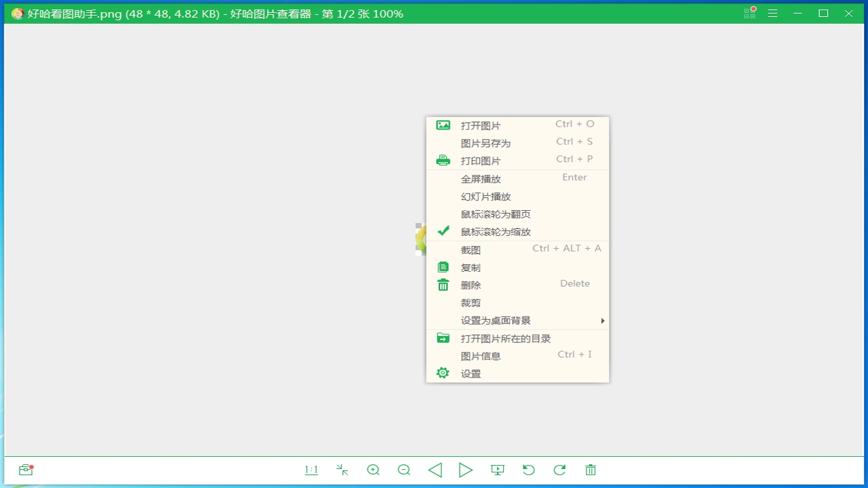
Task: Start slideshow from bottom toolbar screen icon
Action: (498, 470)
